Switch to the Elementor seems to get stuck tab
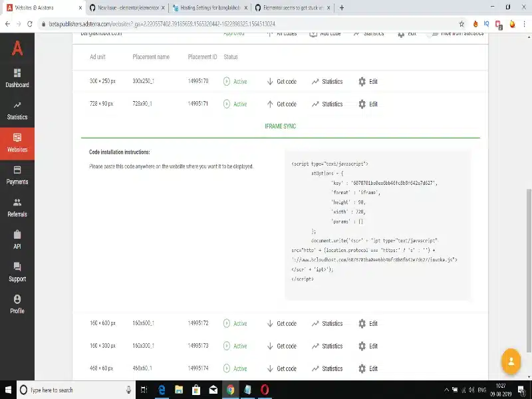The image size is (532, 399). pyautogui.click(x=293, y=7)
